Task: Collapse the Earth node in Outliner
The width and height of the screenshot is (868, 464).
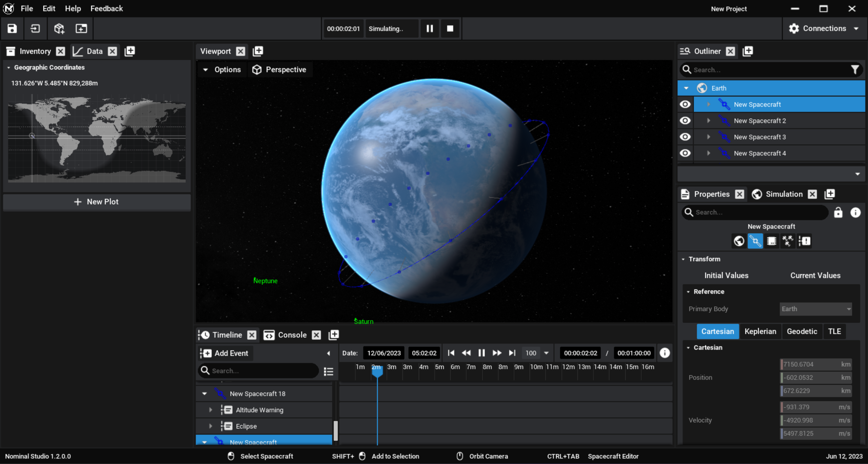Action: (x=686, y=88)
